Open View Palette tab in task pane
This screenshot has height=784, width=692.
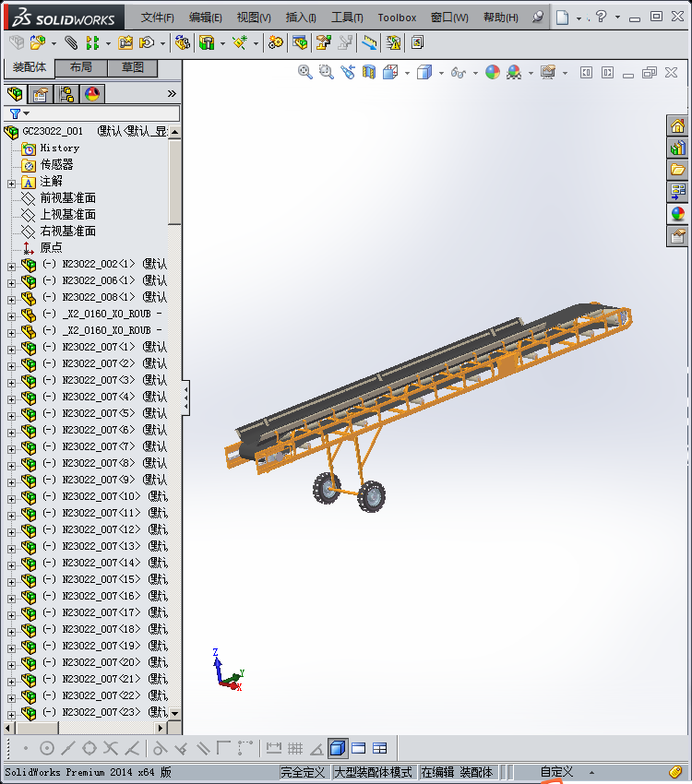[677, 192]
